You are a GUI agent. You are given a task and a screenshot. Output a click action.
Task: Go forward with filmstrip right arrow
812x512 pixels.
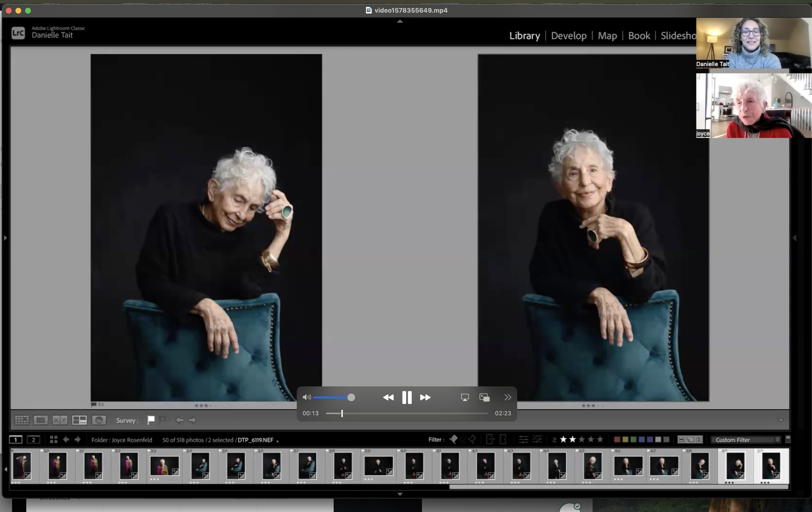[78, 440]
